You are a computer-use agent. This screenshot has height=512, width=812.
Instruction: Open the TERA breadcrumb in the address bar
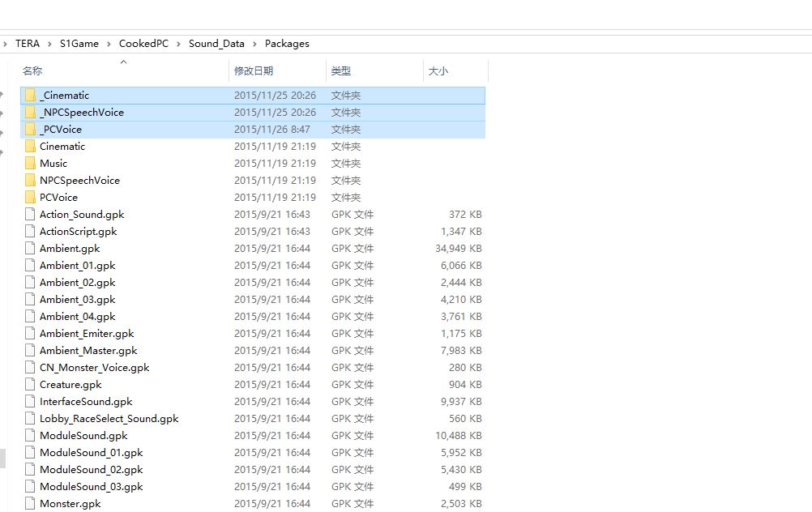(28, 44)
